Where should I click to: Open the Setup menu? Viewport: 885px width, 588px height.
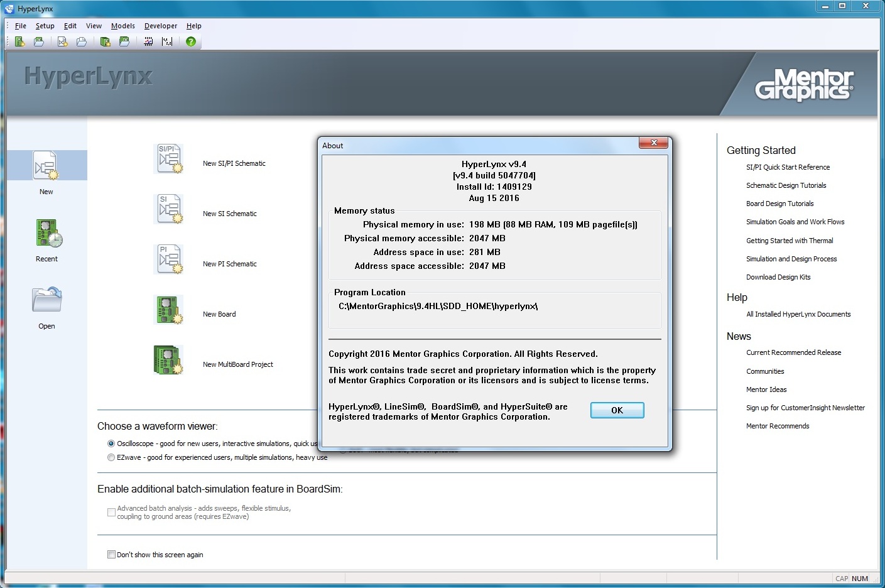(x=45, y=26)
